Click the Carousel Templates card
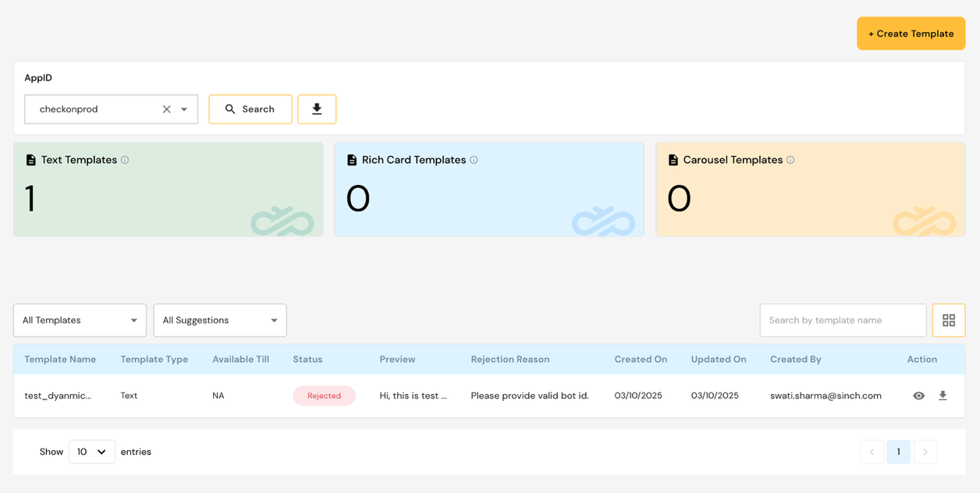Viewport: 980px width, 493px height. [x=810, y=190]
